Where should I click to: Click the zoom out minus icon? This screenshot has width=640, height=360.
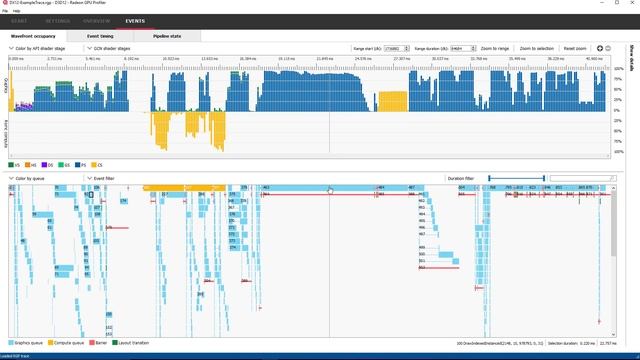pyautogui.click(x=608, y=49)
